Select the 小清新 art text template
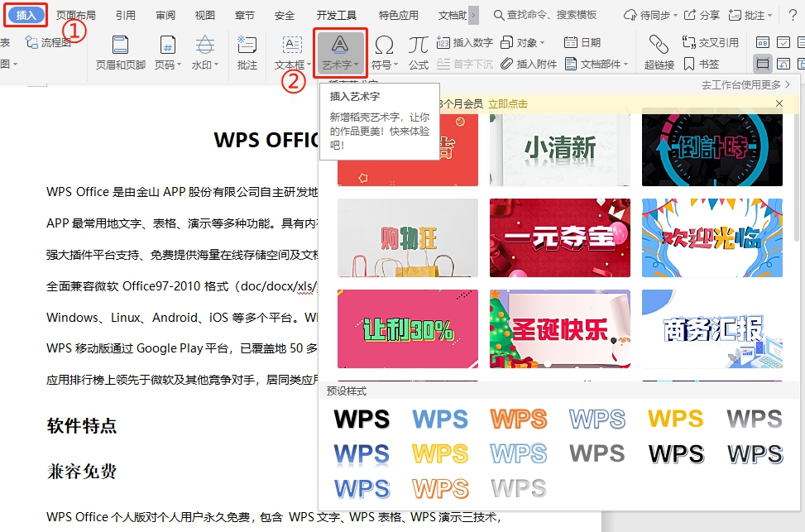 pyautogui.click(x=559, y=148)
